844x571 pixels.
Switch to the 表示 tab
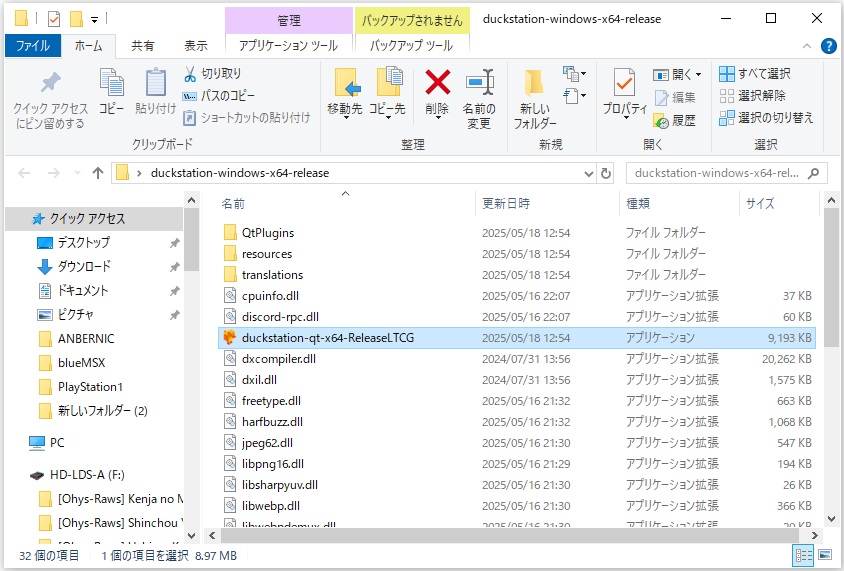coord(196,46)
